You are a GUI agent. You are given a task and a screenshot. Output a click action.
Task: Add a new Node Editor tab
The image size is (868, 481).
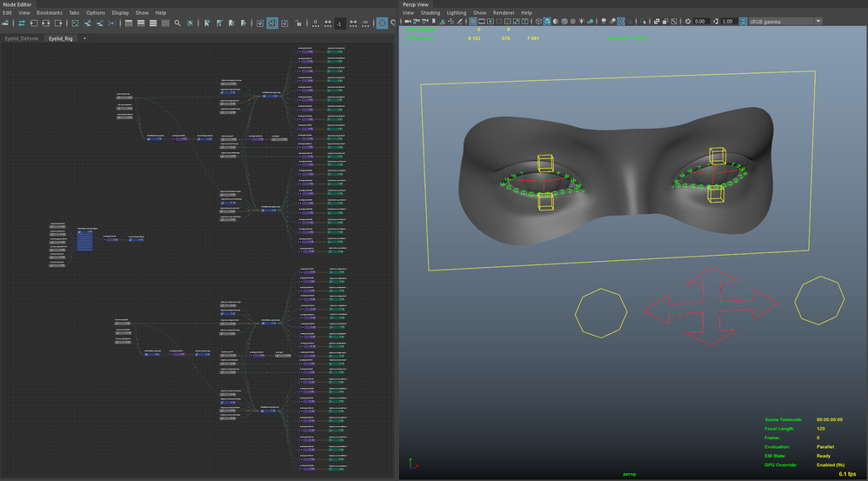84,38
